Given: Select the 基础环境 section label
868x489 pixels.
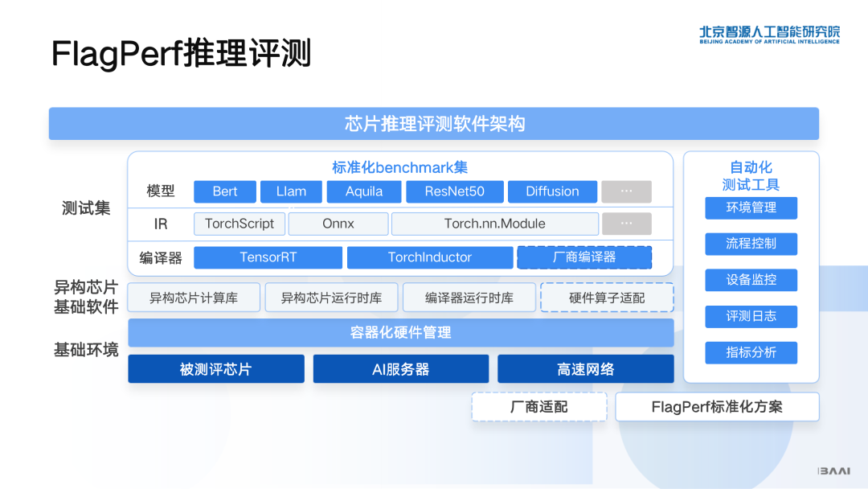Looking at the screenshot, I should coord(86,350).
